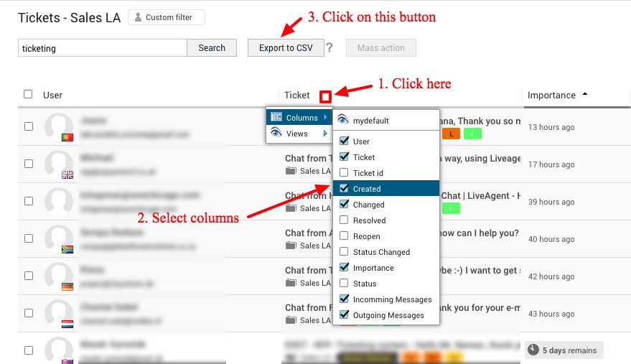Tick the select-all checkbox in table header
Screen dimensions: 631x364
click(28, 94)
